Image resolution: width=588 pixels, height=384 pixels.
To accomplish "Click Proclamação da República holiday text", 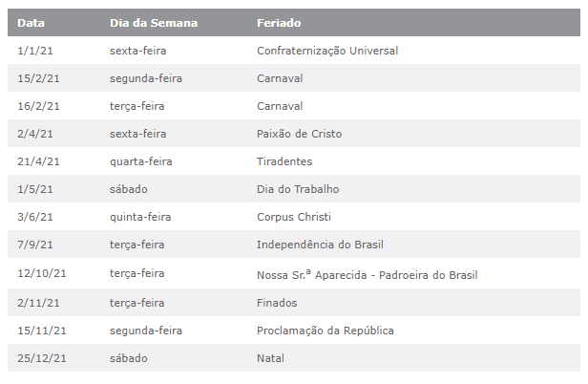I will [x=325, y=331].
